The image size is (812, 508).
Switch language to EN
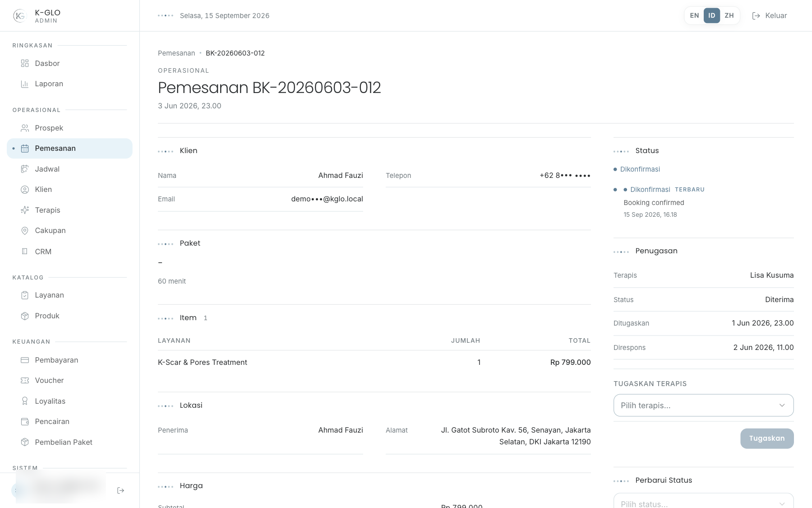coord(694,15)
